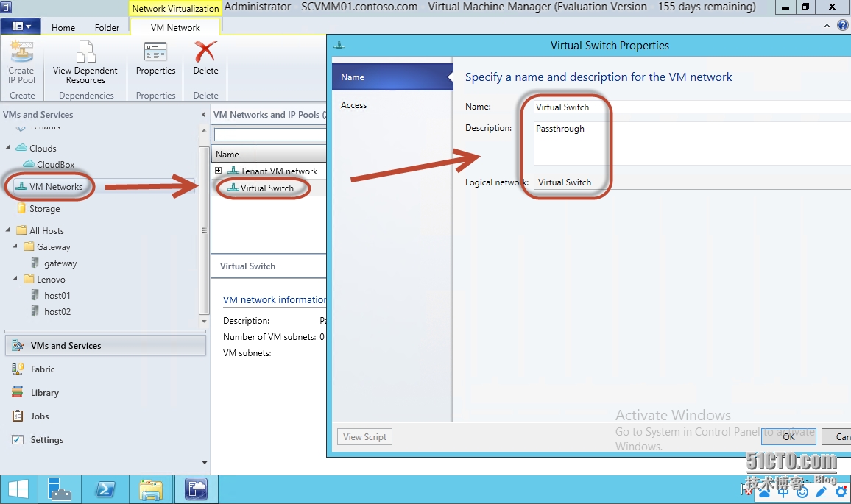Image resolution: width=851 pixels, height=504 pixels.
Task: Switch to the Library workspace
Action: [105, 393]
